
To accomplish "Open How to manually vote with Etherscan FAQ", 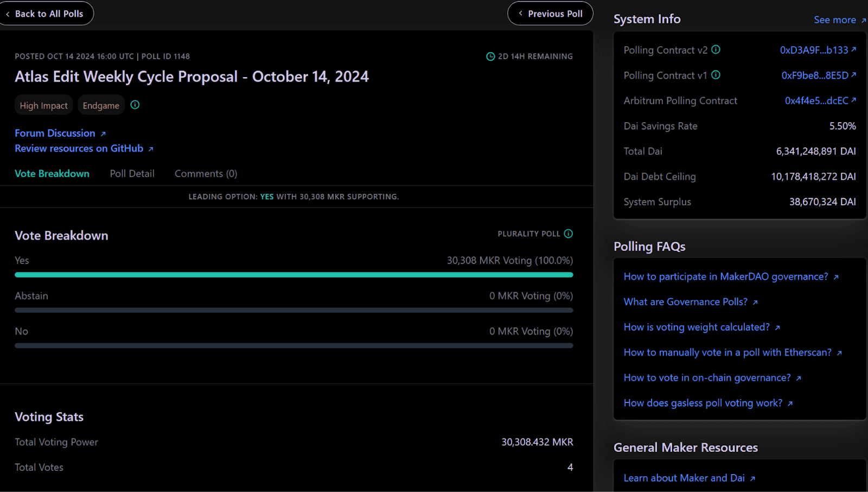I will [x=727, y=352].
